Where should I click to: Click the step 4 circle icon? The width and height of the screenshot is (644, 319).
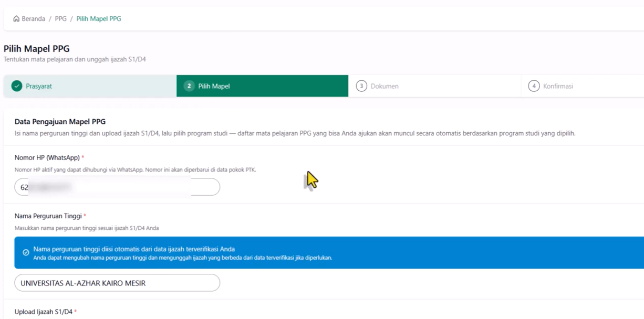tap(534, 86)
